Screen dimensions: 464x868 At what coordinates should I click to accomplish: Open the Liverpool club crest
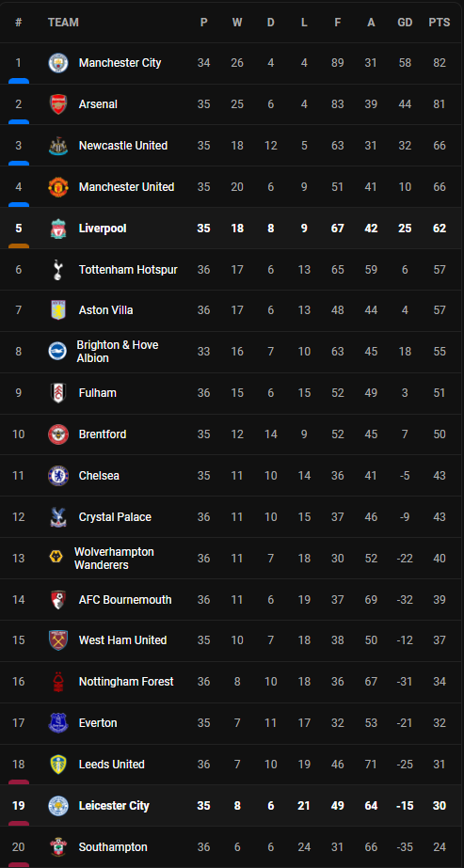coord(58,229)
